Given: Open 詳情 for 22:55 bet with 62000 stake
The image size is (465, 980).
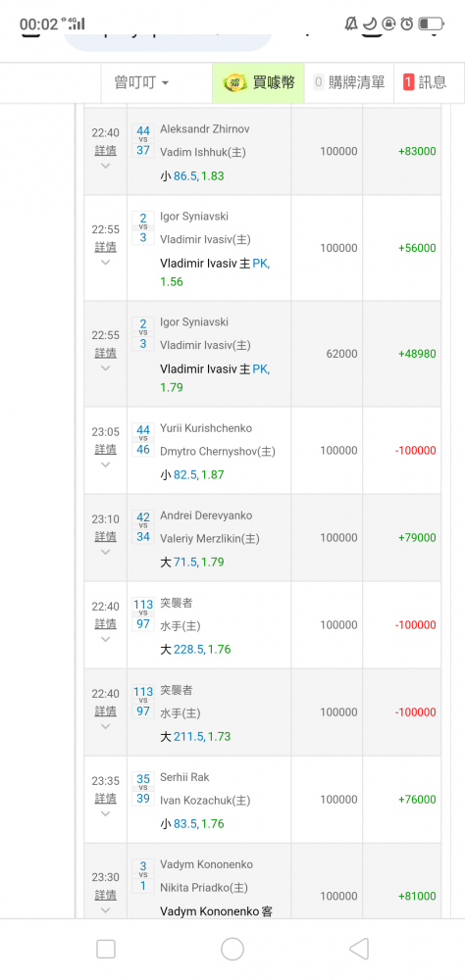Looking at the screenshot, I should tap(105, 353).
